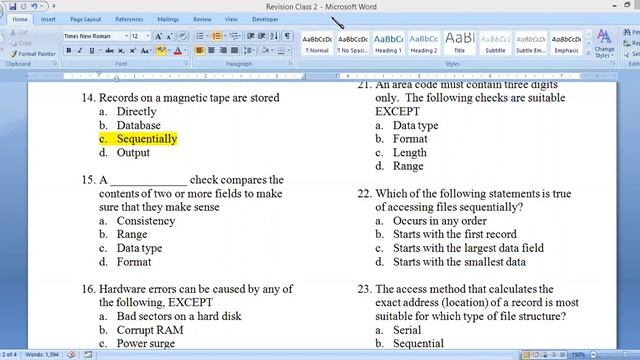Click the Sort icon
640x360 pixels.
pos(274,36)
